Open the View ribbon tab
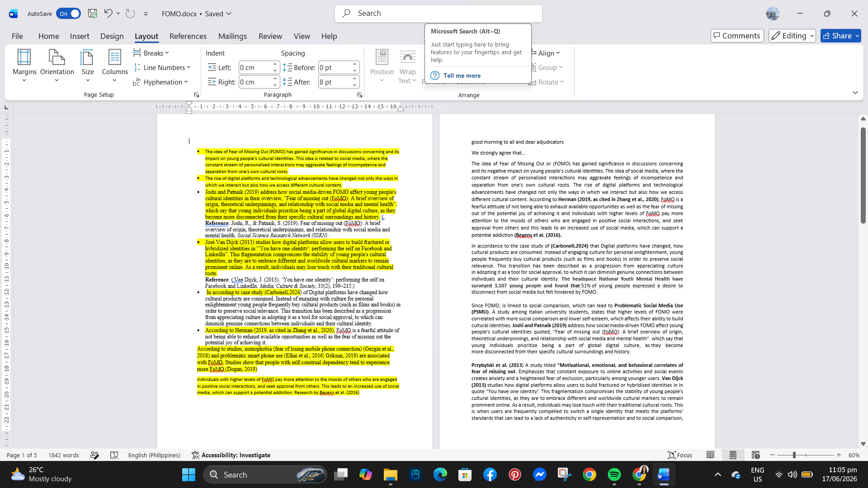The height and width of the screenshot is (488, 868). point(302,36)
